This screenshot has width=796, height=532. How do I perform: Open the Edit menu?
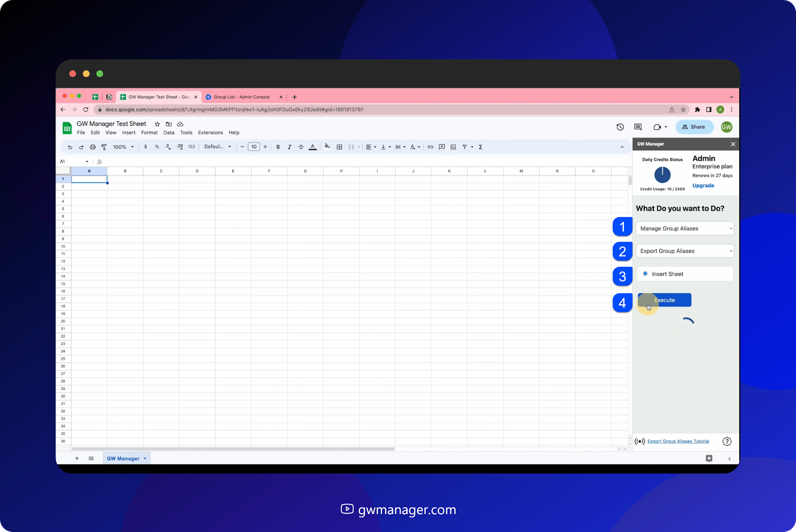95,133
